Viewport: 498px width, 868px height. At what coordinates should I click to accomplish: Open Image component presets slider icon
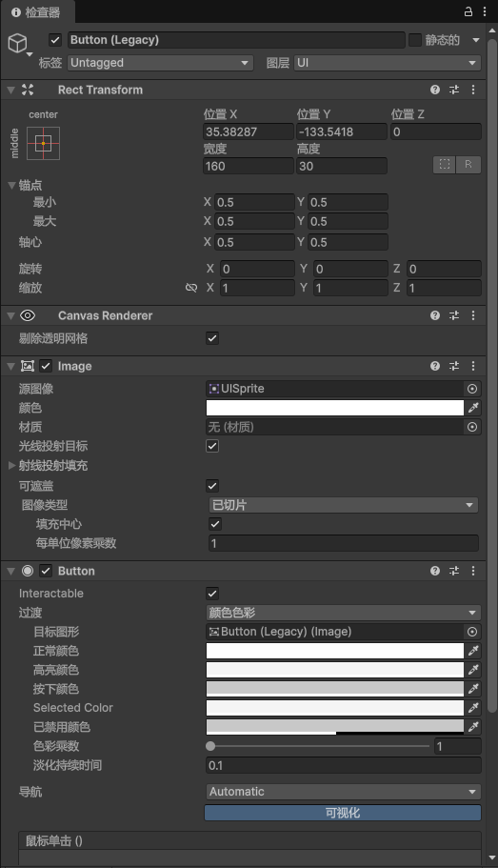454,366
